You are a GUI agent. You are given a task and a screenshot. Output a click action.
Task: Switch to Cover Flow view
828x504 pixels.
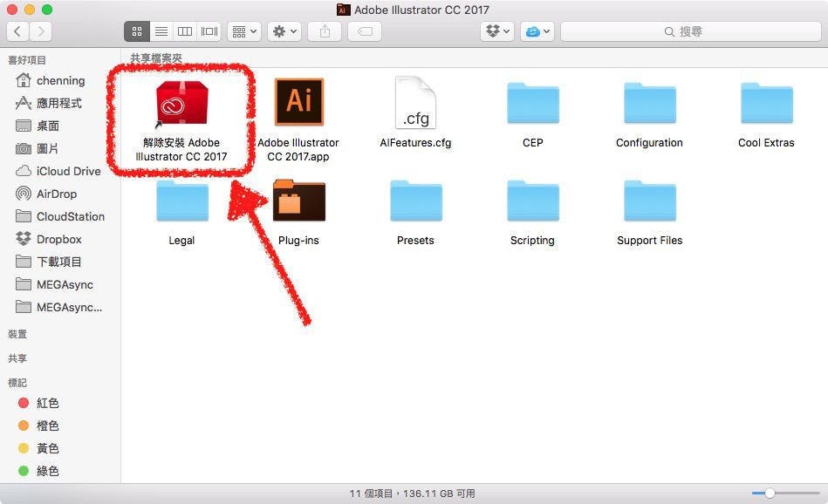[x=209, y=31]
